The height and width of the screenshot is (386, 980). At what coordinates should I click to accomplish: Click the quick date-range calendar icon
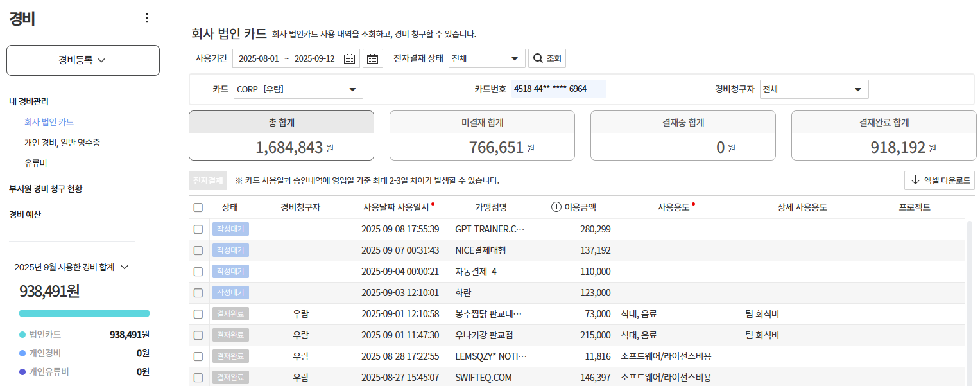coord(372,58)
